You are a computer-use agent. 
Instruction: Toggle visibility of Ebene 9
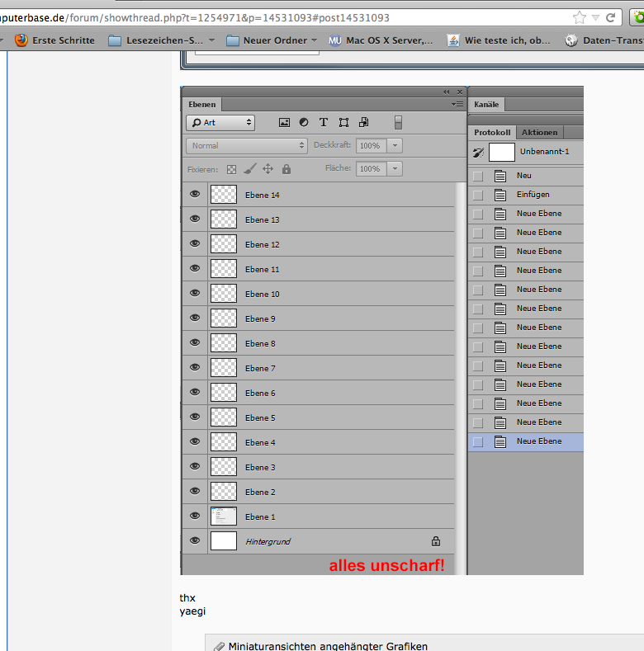pyautogui.click(x=195, y=318)
